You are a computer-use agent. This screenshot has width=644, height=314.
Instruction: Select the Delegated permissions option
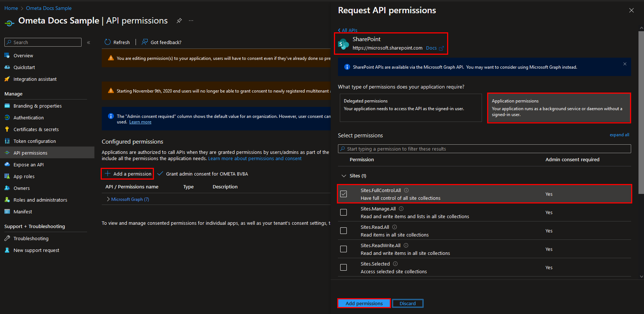coord(411,108)
